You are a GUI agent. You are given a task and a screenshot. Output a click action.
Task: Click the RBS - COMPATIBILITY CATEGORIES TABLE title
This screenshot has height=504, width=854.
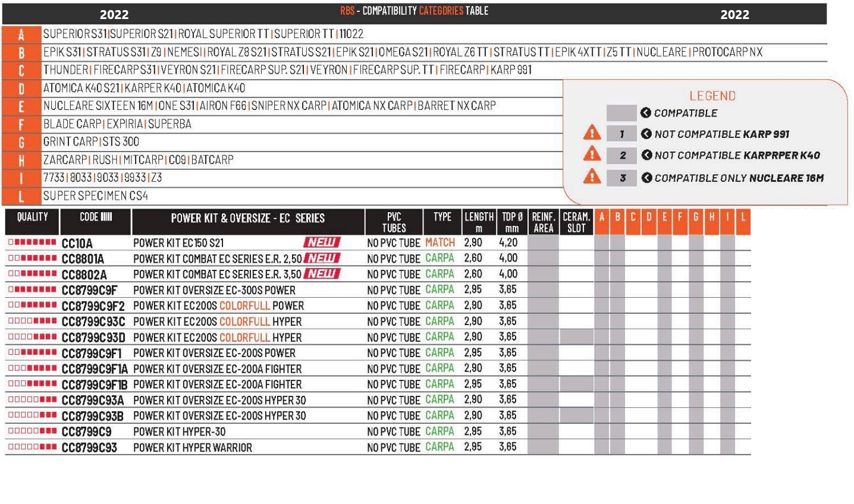414,11
